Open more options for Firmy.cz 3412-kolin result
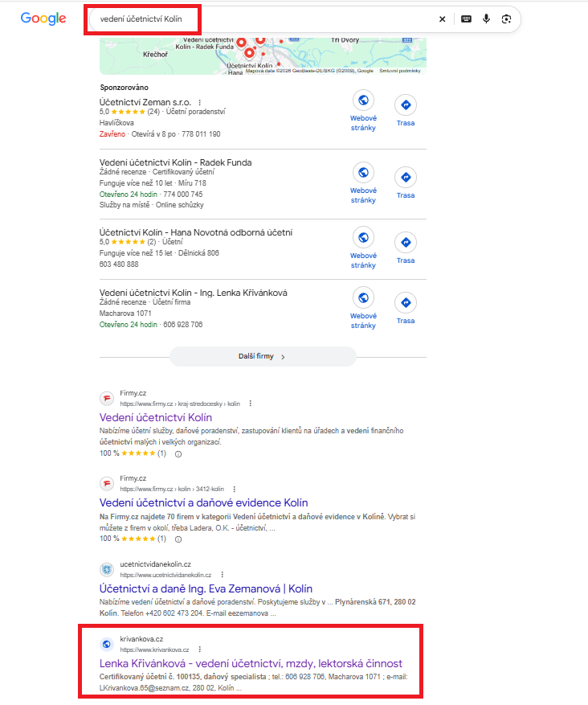Viewport: 588px width, 705px height. coord(234,489)
